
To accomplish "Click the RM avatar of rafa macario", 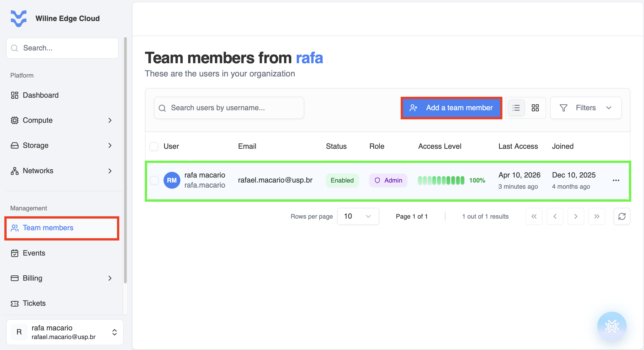I will pos(172,180).
